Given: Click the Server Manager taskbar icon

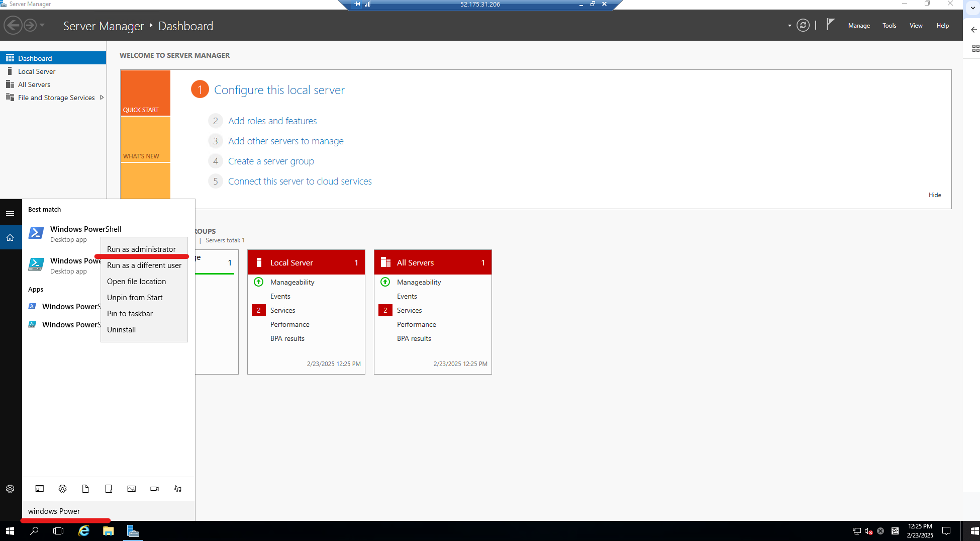Looking at the screenshot, I should [133, 531].
